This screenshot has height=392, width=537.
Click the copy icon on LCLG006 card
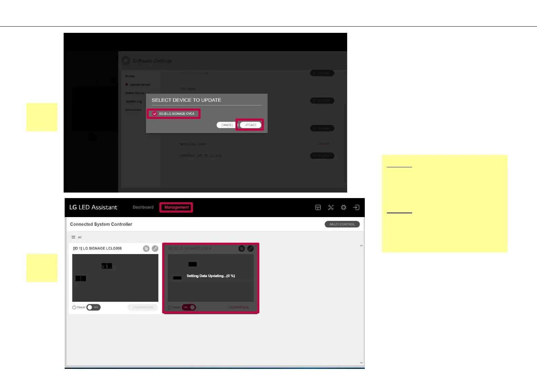point(146,249)
